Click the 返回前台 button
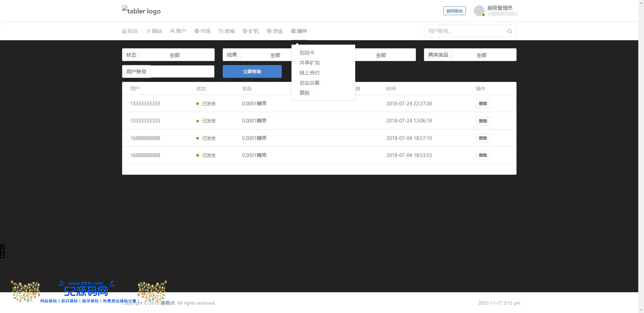Screen dimensions: 644x313 pos(454,11)
